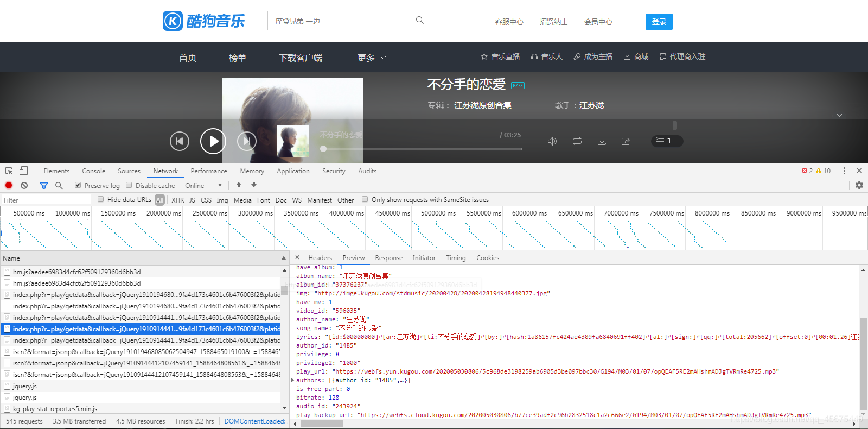Open 下载客户端 download page
The height and width of the screenshot is (429, 868).
click(301, 58)
